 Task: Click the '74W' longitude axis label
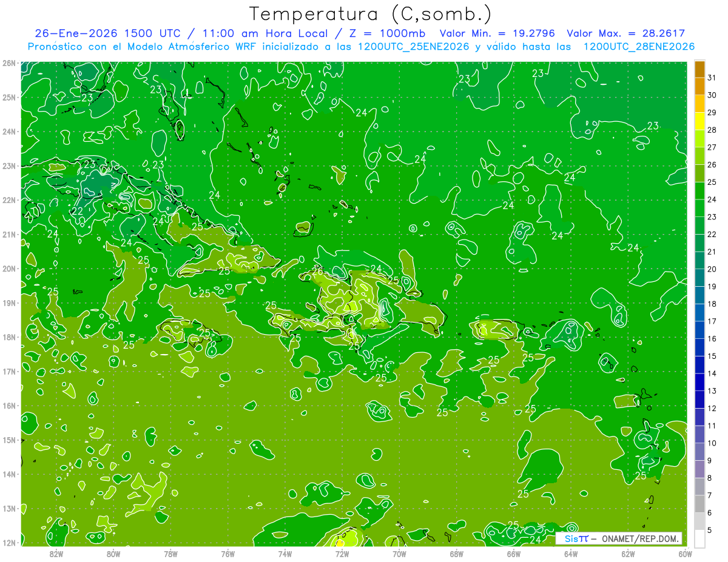coord(285,554)
